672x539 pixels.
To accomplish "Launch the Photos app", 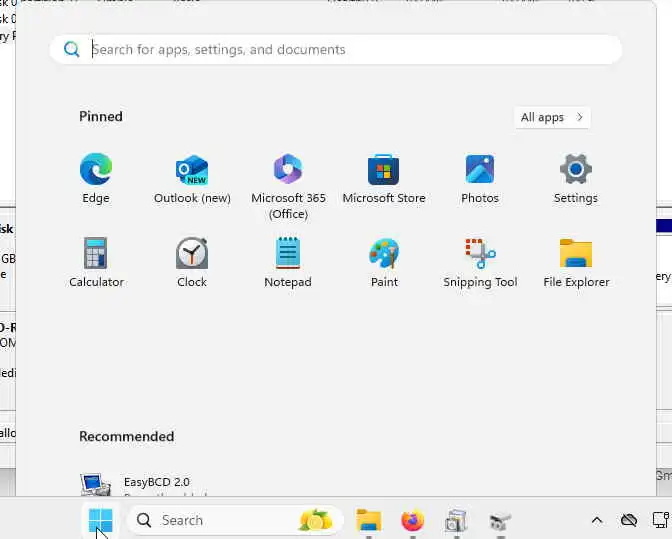I will [480, 179].
